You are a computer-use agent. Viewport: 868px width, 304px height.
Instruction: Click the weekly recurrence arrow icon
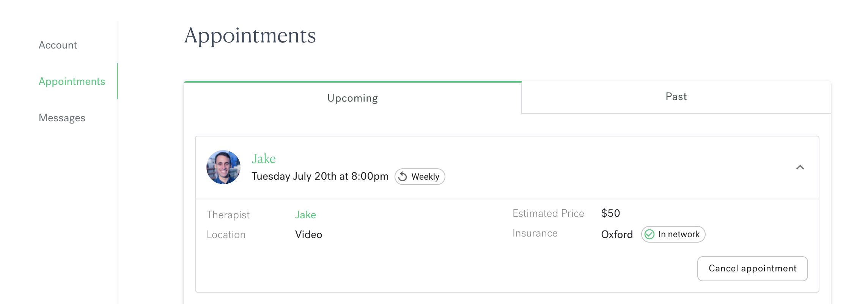[403, 177]
